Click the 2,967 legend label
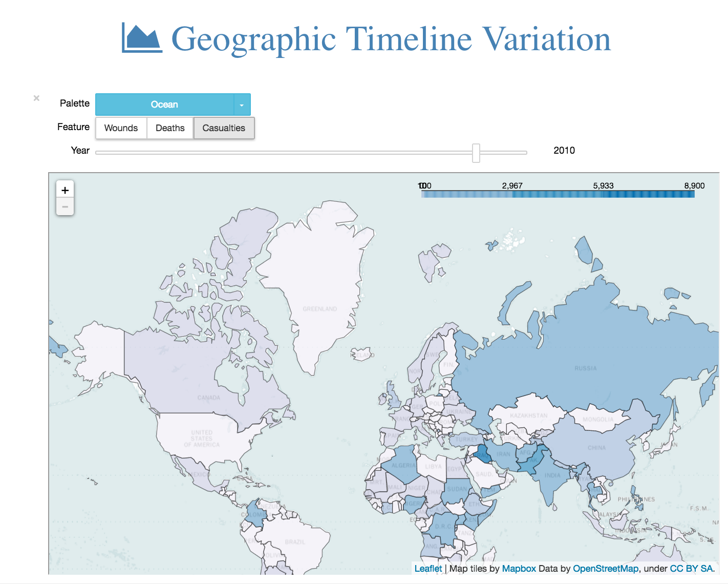This screenshot has width=728, height=584. click(512, 185)
